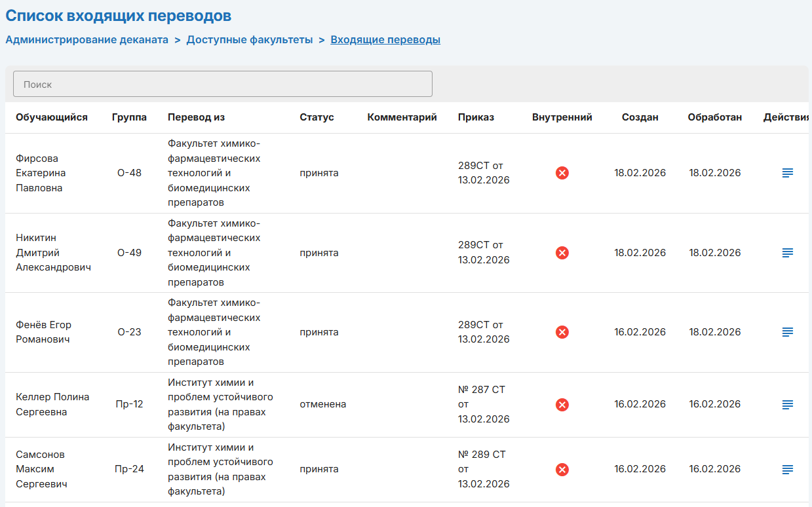Open actions icon for Самсонов Максим Сергеевич
Viewport: 812px width, 507px height.
pyautogui.click(x=788, y=470)
